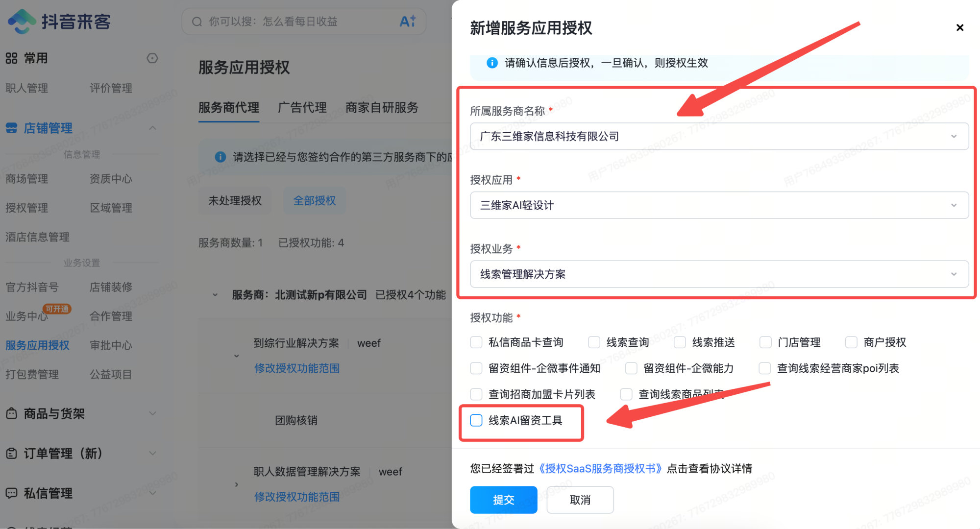Click the info icon in the confirmation notice
This screenshot has width=980, height=529.
point(492,63)
